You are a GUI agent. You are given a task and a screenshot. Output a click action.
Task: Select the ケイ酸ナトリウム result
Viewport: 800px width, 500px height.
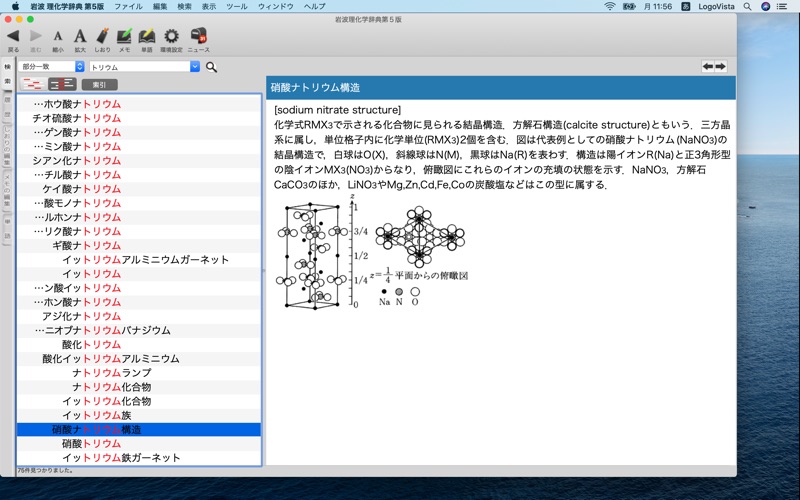pos(139,189)
